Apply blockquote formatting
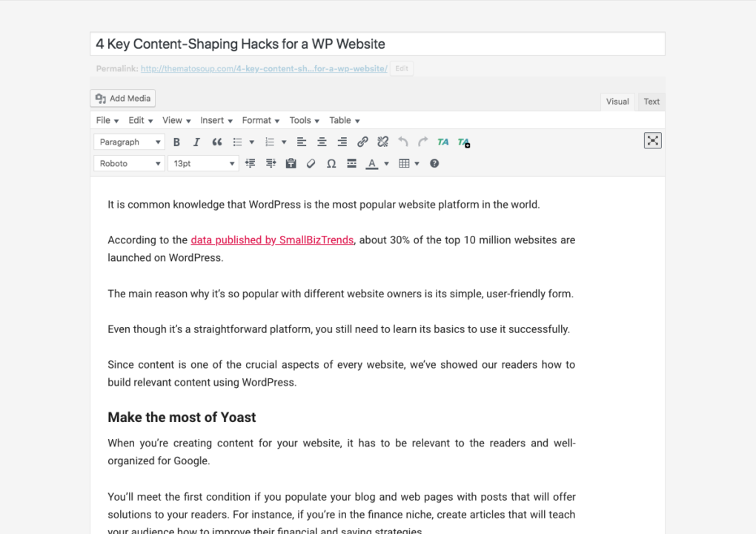Screen dimensions: 756x534 pyautogui.click(x=217, y=142)
